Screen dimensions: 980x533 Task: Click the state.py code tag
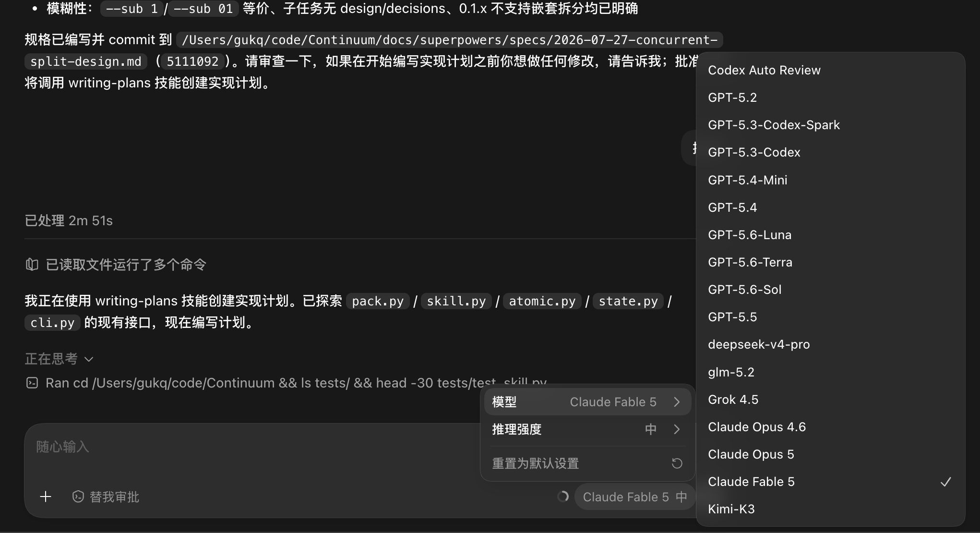628,301
